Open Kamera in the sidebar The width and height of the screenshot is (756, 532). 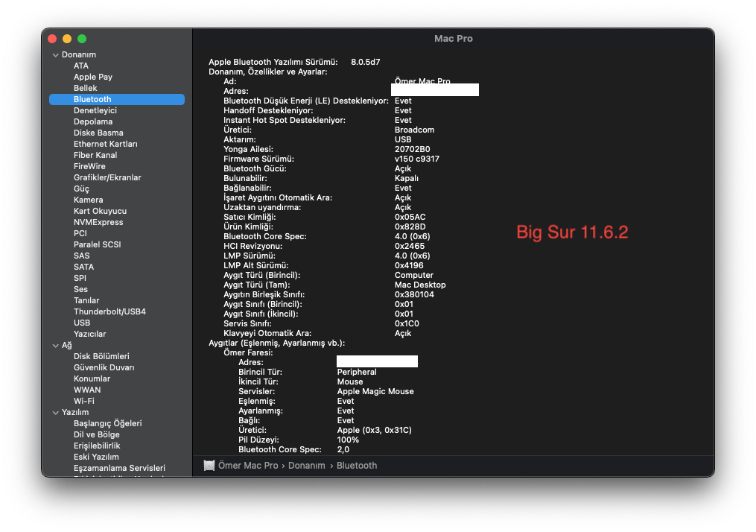pyautogui.click(x=88, y=200)
